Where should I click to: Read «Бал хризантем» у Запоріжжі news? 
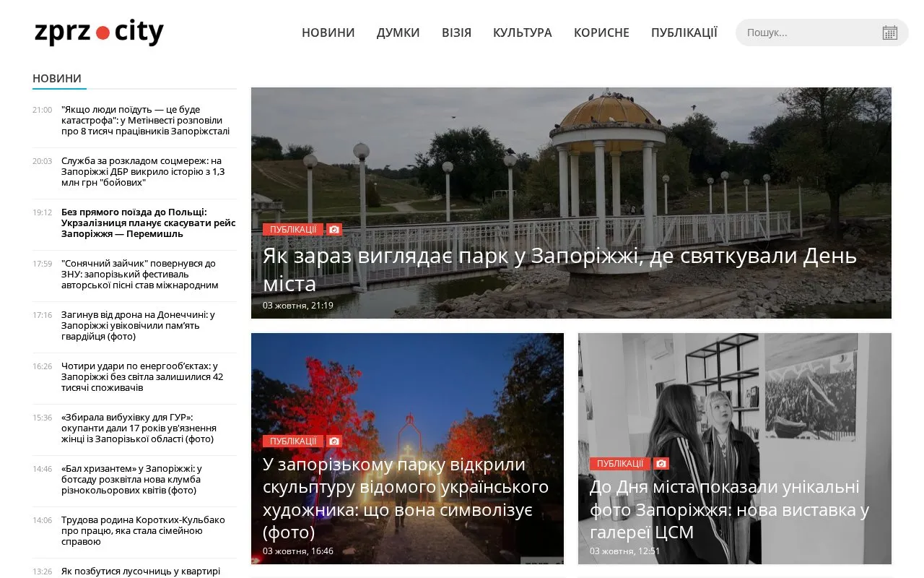132,480
